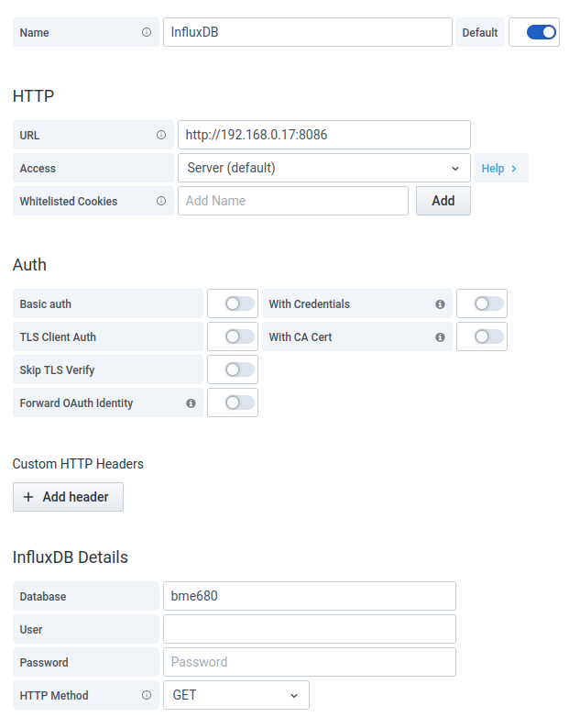580x728 pixels.
Task: Open the Access dropdown showing Server (default)
Action: click(323, 168)
